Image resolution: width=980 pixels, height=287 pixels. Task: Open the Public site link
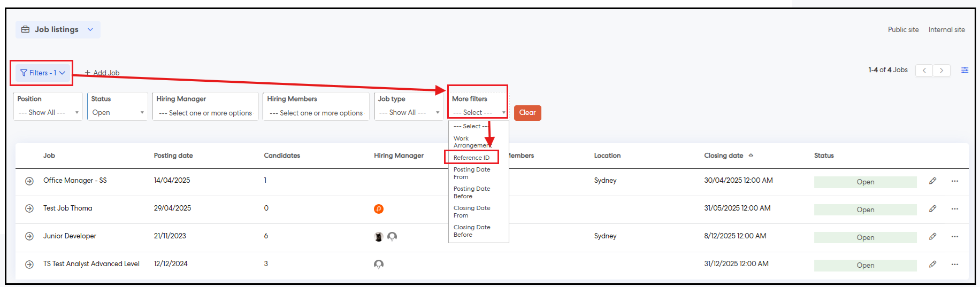click(903, 30)
